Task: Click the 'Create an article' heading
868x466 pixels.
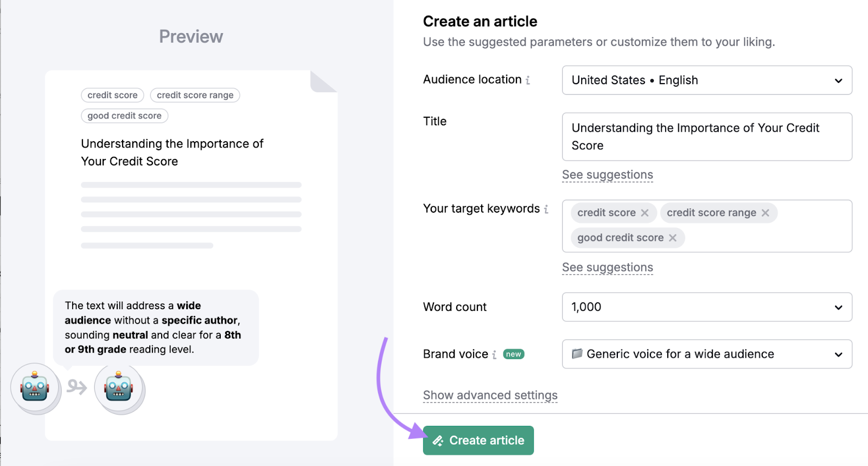Action: pos(480,22)
